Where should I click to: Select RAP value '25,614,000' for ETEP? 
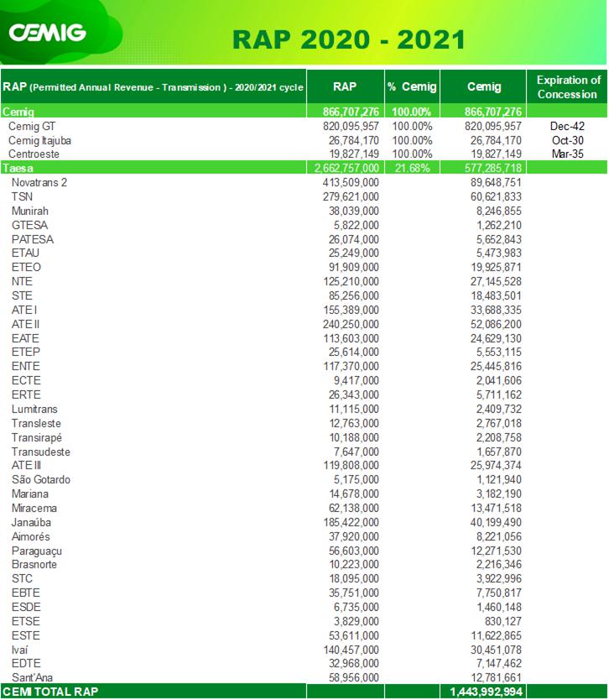354,353
